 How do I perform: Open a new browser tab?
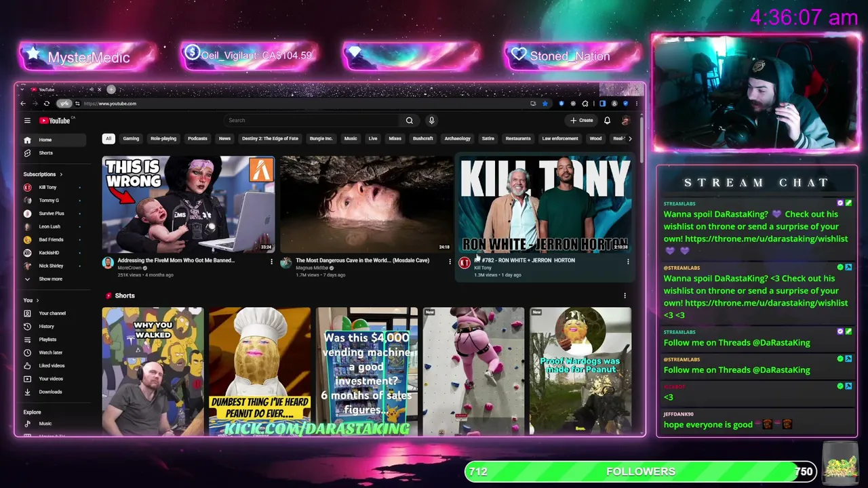pos(111,89)
